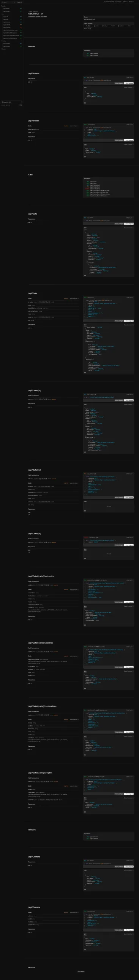Ask AI Agent about POST /api/Cats
Image resolution: width=139 pixels, height=980 pixels.
tap(119, 321)
